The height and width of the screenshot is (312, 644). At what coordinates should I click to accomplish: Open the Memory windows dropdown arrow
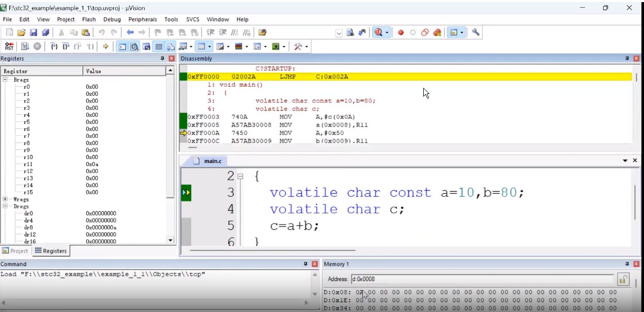pos(210,46)
